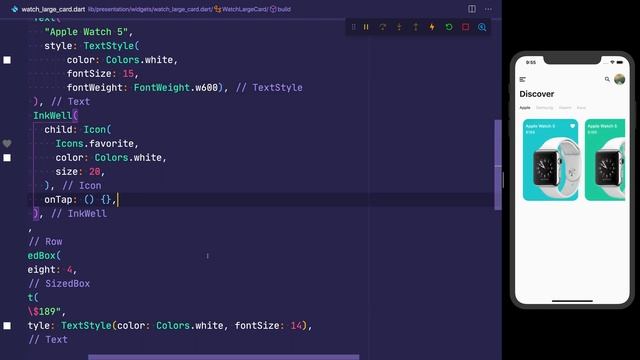
Task: Select the watch_large_card.dart editor tab
Action: [53, 9]
